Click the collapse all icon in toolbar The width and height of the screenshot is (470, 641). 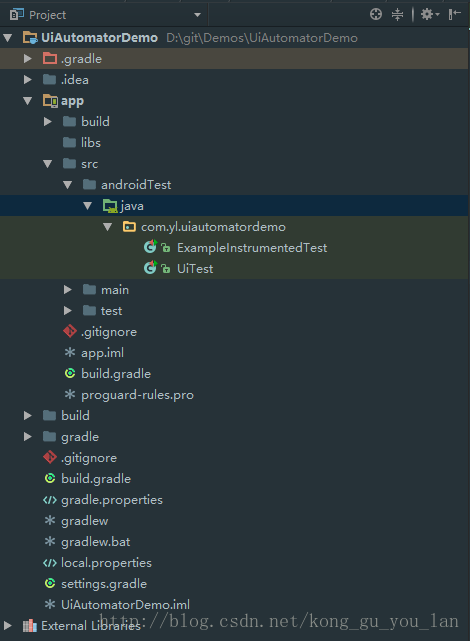[x=397, y=15]
